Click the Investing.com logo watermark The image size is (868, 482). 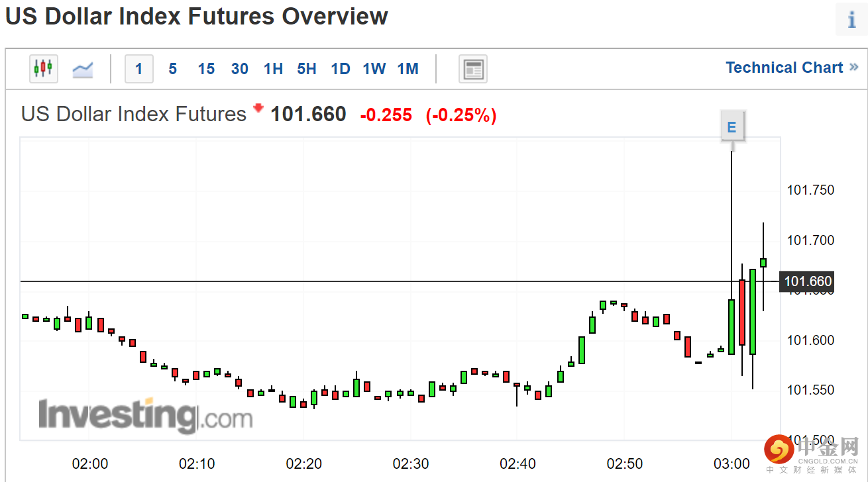[x=145, y=415]
